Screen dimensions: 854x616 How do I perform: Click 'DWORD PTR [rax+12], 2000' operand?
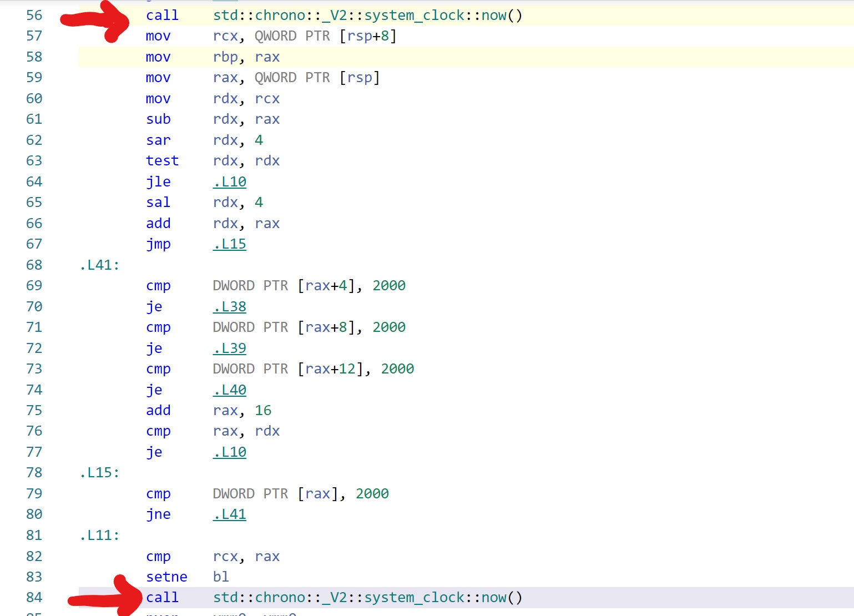tap(314, 369)
